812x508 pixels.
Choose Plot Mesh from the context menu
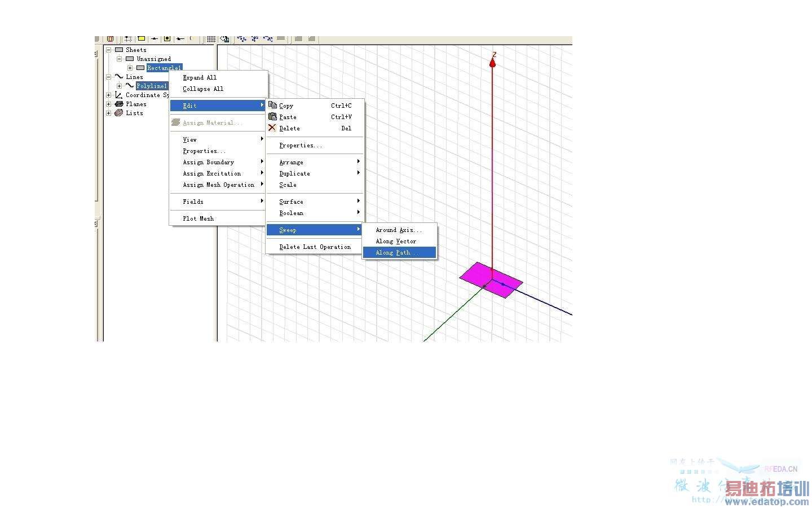point(218,218)
